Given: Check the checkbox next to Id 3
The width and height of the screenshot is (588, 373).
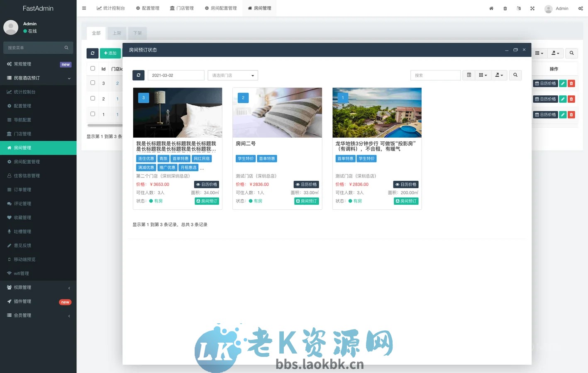Looking at the screenshot, I should pos(92,83).
